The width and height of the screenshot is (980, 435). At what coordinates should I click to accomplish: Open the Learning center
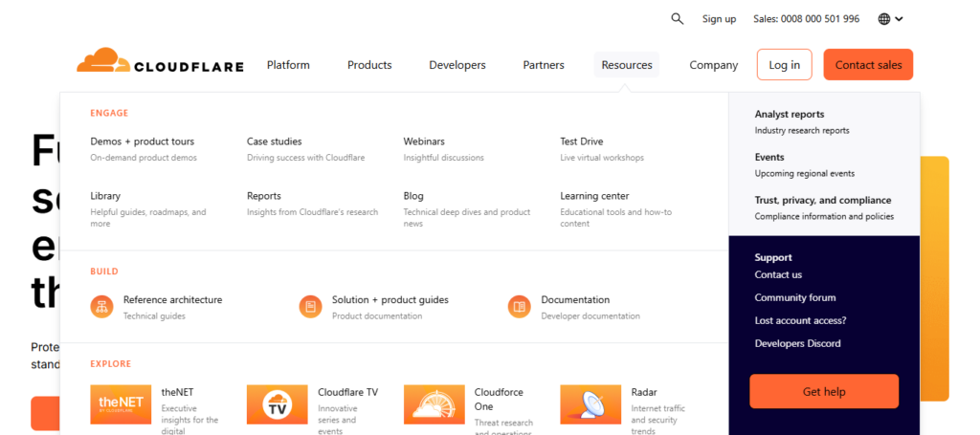(x=594, y=196)
